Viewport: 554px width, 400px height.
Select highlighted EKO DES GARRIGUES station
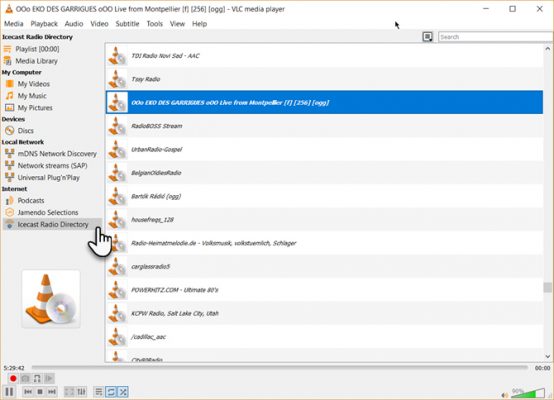tap(324, 102)
